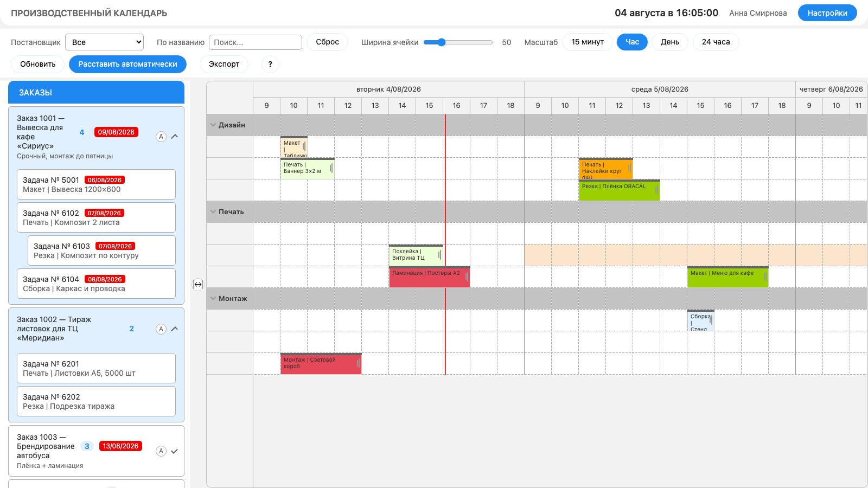Viewport: 868px width, 488px height.
Task: Set timeline scale to День
Action: pos(670,42)
